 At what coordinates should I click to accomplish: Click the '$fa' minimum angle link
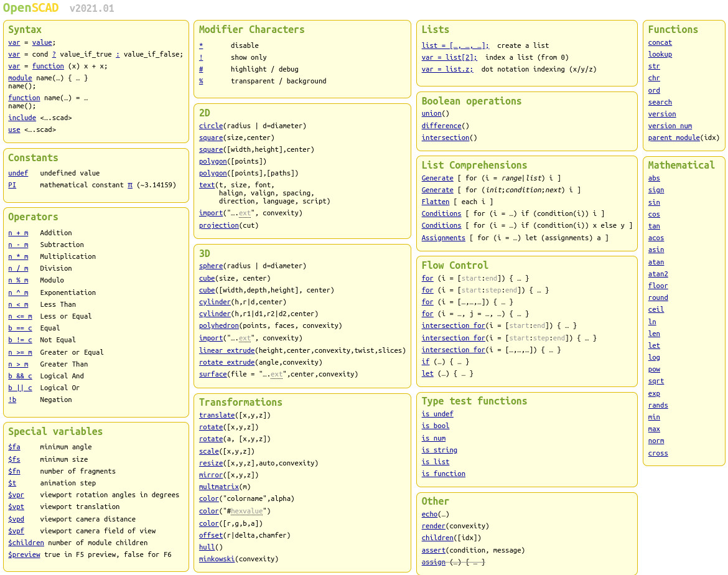[x=14, y=447]
